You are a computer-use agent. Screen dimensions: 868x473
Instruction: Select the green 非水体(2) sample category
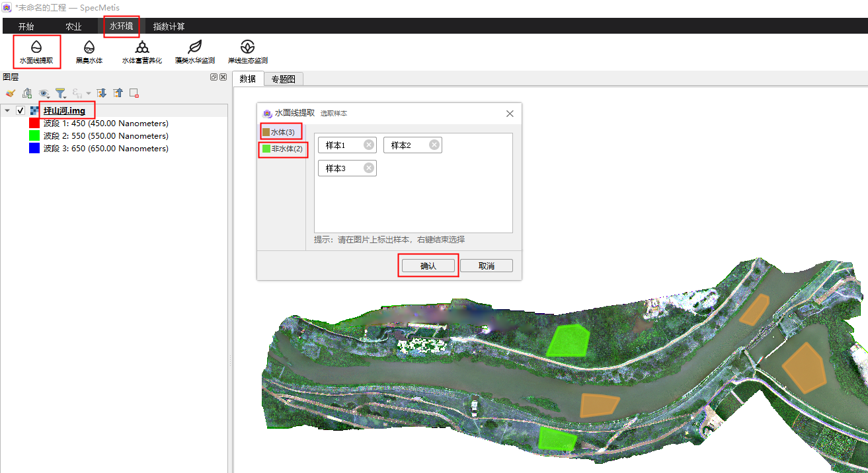pos(282,149)
